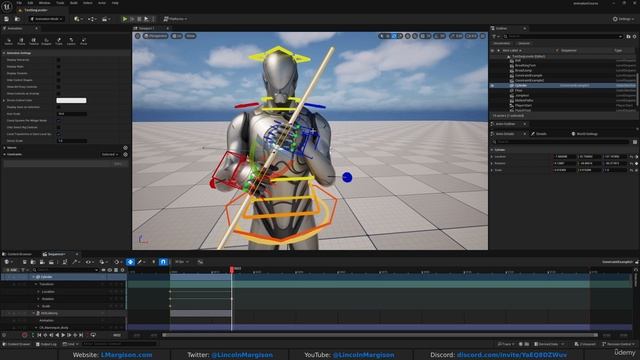Screen dimensions: 640x360
Task: Collapse the Cylinder track in Sequencer
Action: [33, 277]
